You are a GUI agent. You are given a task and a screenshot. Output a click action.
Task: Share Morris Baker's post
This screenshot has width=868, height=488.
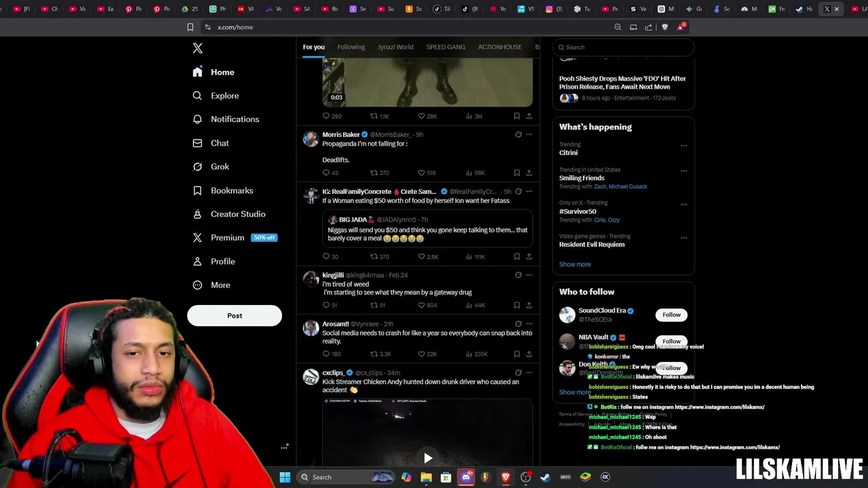pos(529,173)
